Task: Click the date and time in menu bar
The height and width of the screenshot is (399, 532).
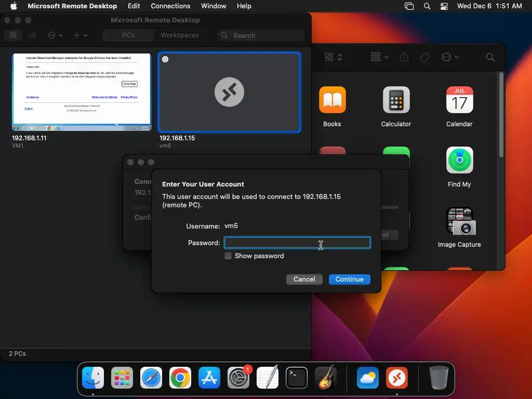Action: point(489,6)
